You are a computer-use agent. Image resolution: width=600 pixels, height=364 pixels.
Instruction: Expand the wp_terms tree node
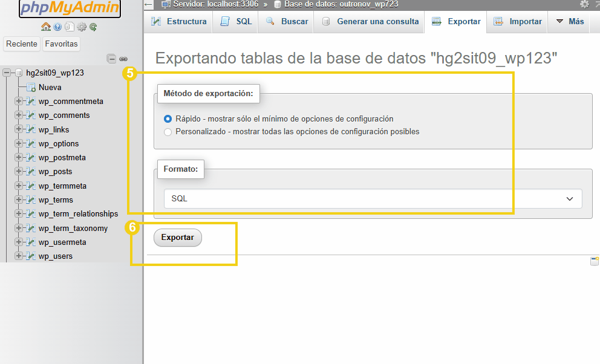(18, 199)
